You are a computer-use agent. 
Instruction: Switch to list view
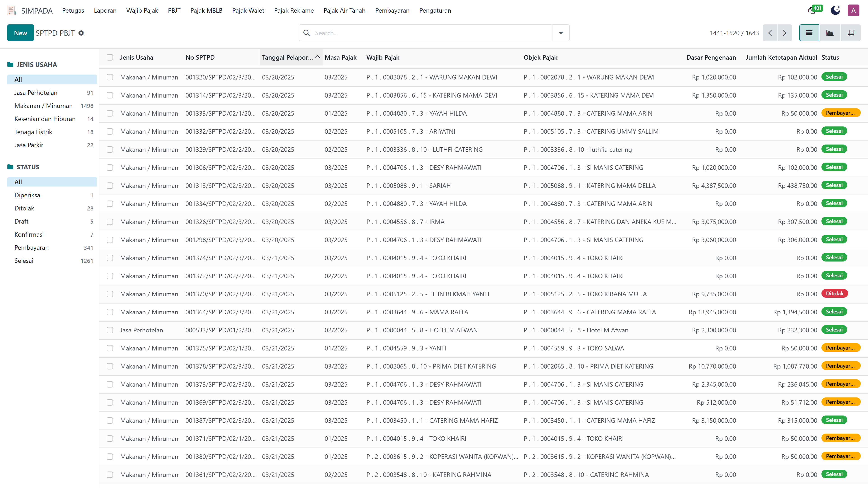(809, 33)
